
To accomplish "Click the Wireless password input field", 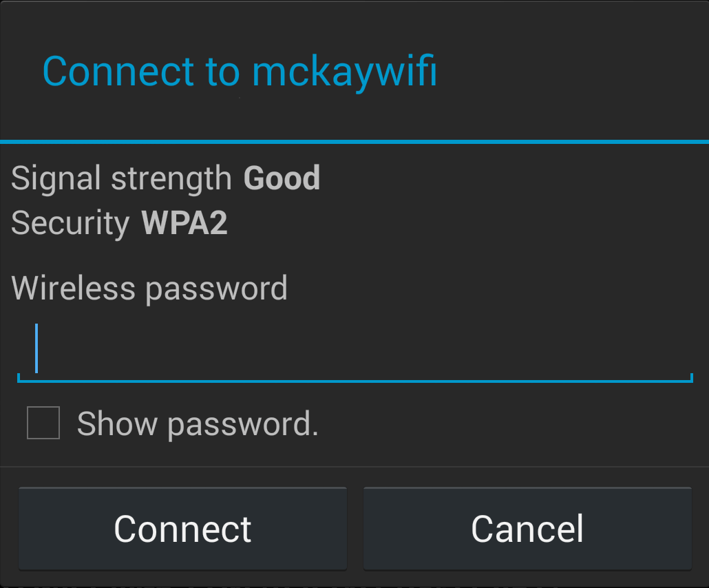I will (355, 350).
